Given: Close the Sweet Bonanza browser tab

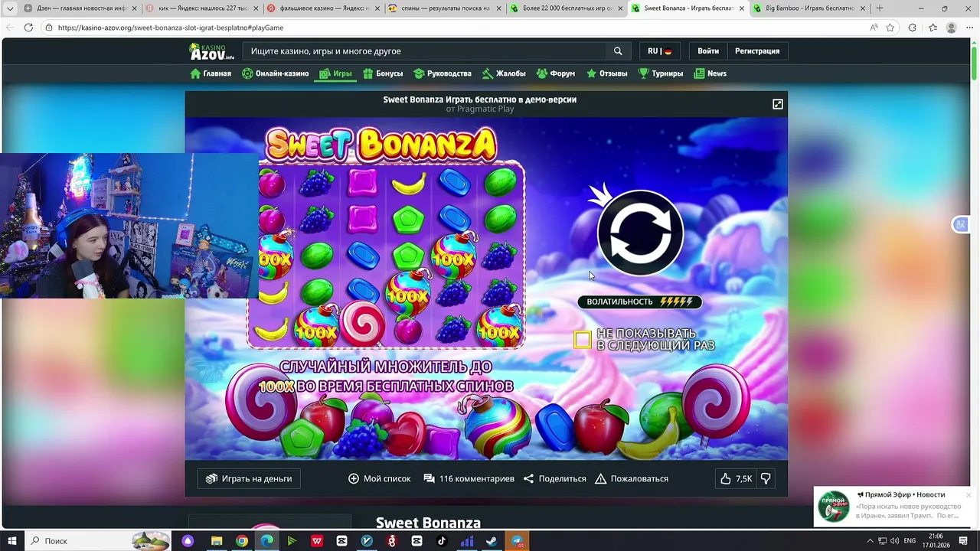Looking at the screenshot, I should click(741, 8).
